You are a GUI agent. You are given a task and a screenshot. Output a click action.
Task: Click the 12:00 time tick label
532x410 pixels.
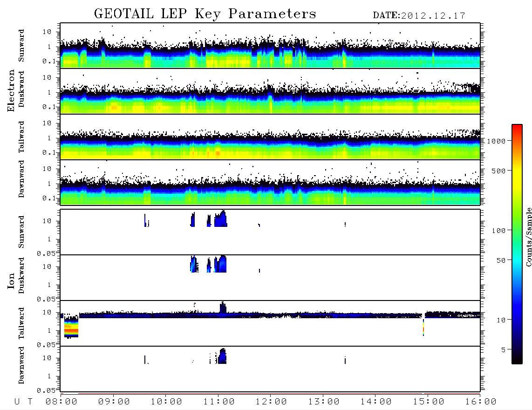(271, 402)
